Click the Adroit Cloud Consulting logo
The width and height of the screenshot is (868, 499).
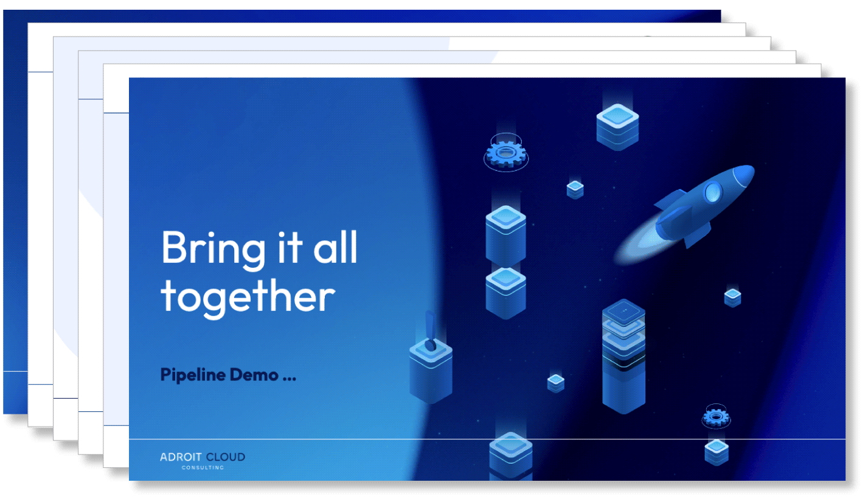[x=203, y=460]
